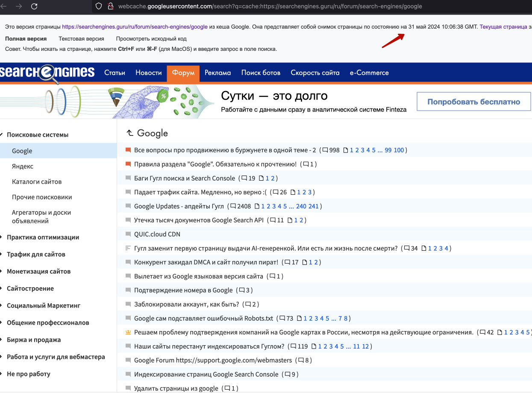Click the lines icon beside 'Гугл заменит первую страницу'

(128, 248)
